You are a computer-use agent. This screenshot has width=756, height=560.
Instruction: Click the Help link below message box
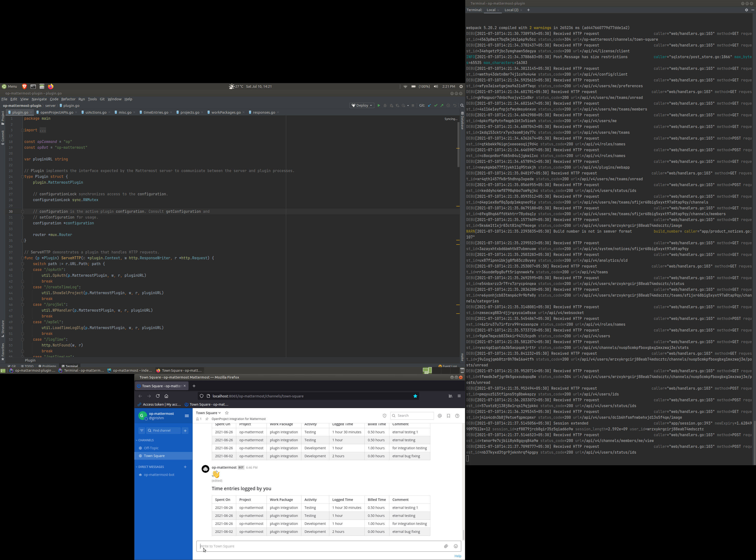(x=458, y=556)
